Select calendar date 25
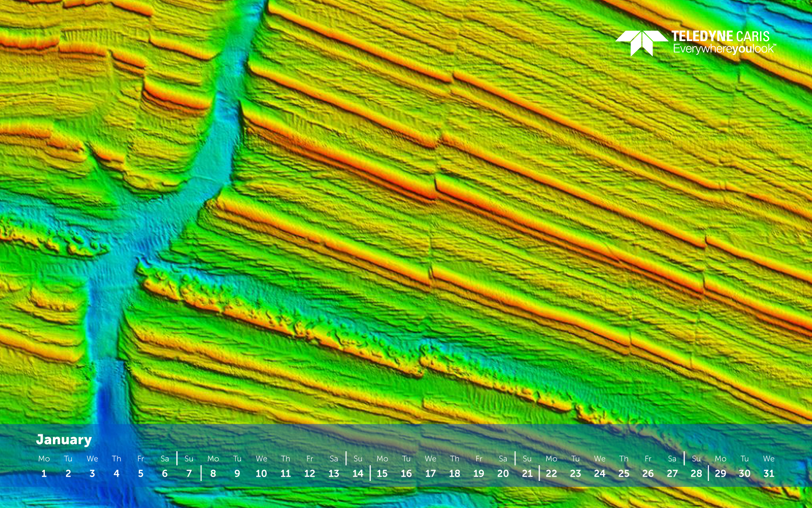The image size is (812, 508). coord(624,474)
